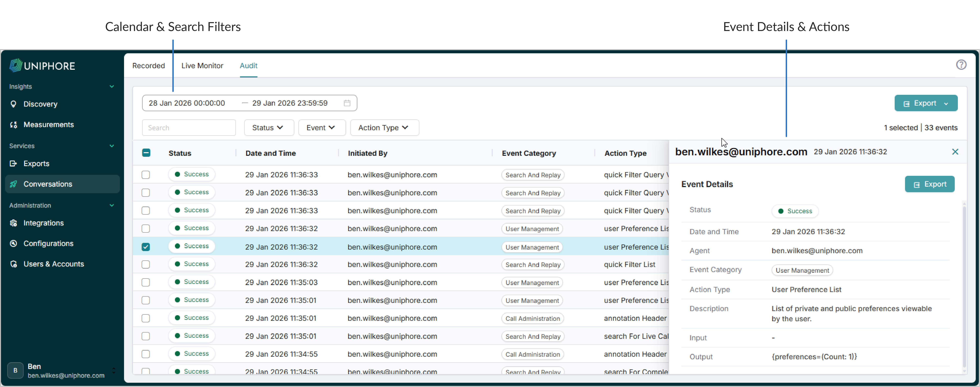Click the Exports sidebar icon
This screenshot has height=387, width=980.
[14, 163]
